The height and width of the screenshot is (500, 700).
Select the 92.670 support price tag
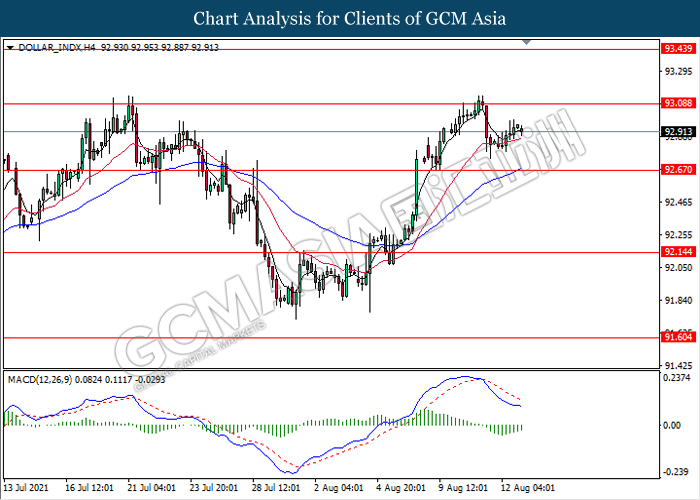[676, 170]
